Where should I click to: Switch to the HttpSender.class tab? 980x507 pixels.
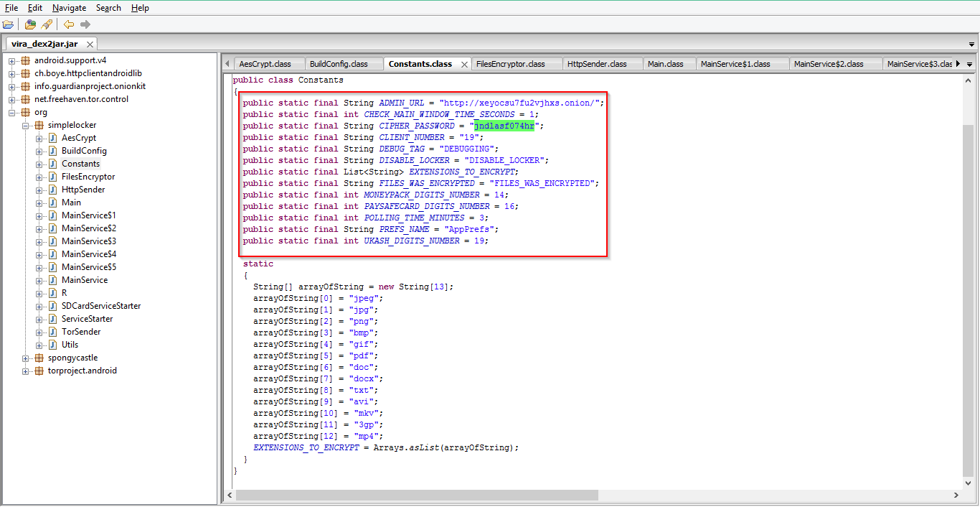pos(596,64)
